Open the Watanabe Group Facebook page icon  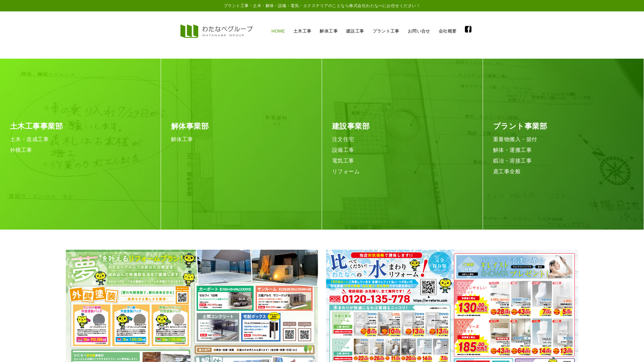coord(468,29)
